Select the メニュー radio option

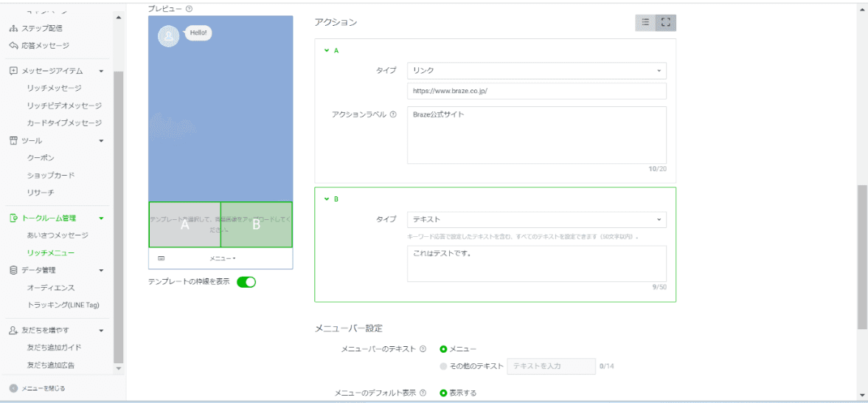tap(444, 349)
